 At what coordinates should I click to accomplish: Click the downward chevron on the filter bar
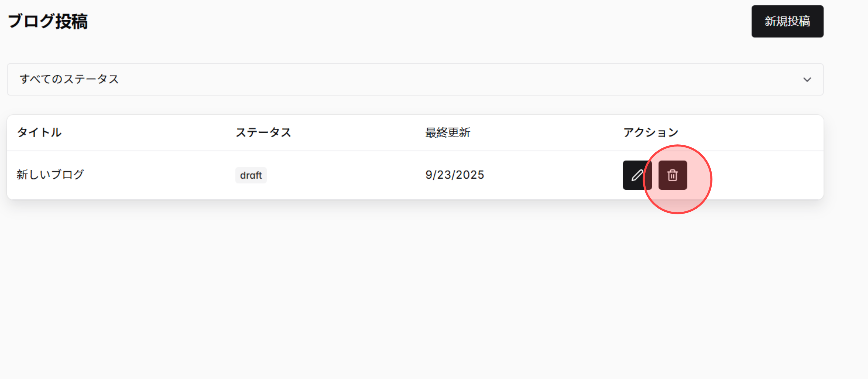(x=807, y=80)
